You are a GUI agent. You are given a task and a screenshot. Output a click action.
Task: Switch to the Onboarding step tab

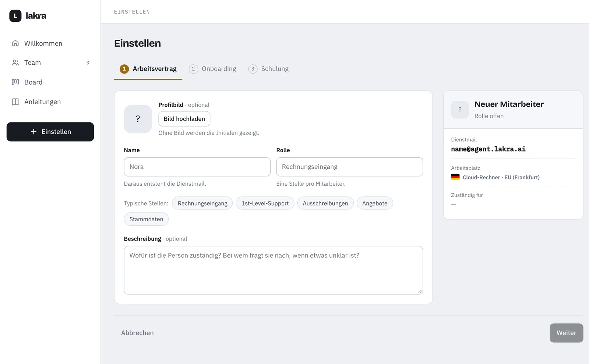pos(213,69)
